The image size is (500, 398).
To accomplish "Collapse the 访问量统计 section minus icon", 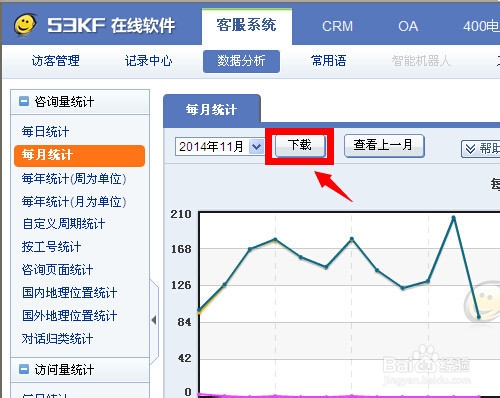I will [24, 369].
